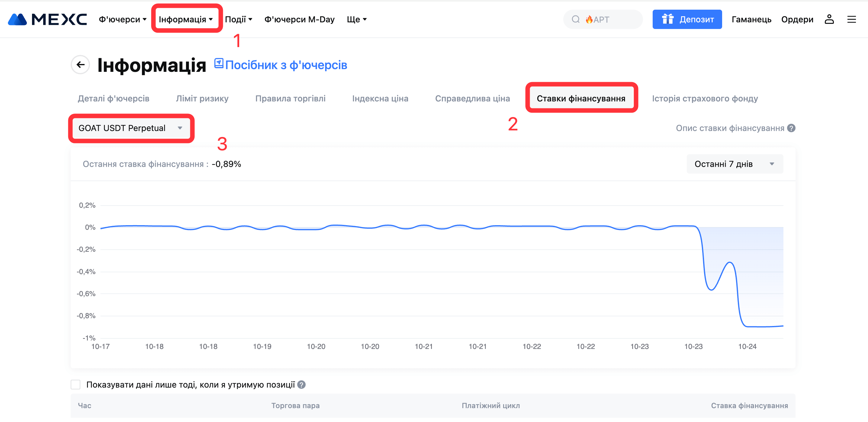The width and height of the screenshot is (868, 422).
Task: Click the MEXC logo icon
Action: 18,20
